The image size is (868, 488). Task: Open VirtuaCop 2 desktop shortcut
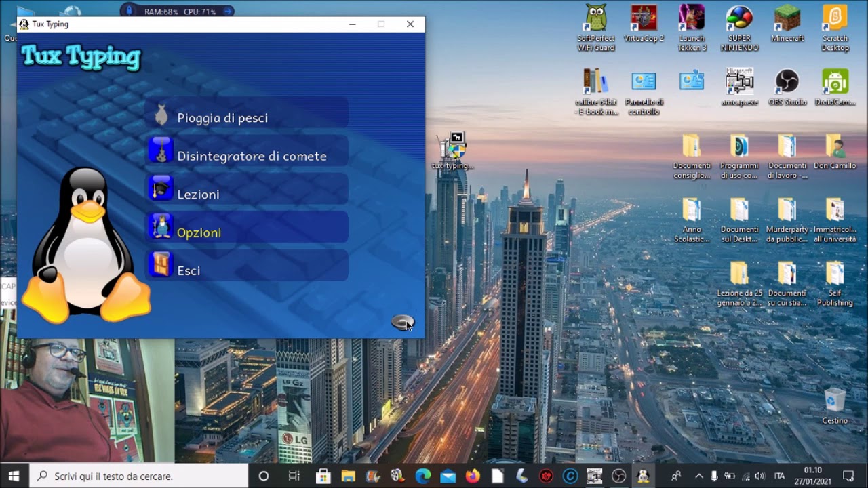click(x=644, y=24)
